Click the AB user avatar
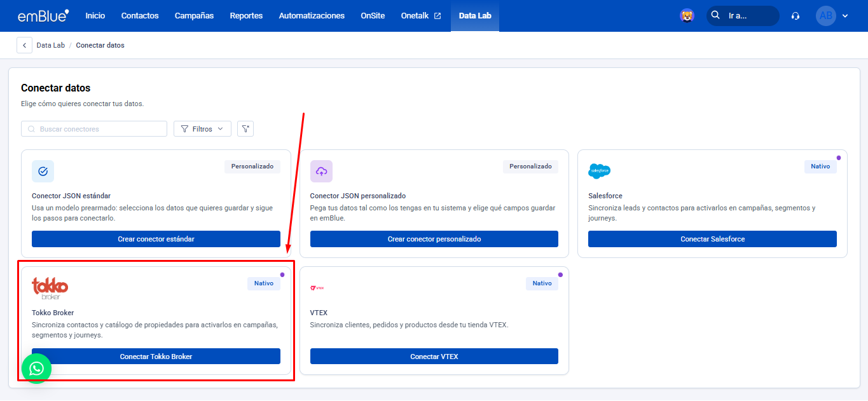 [826, 16]
